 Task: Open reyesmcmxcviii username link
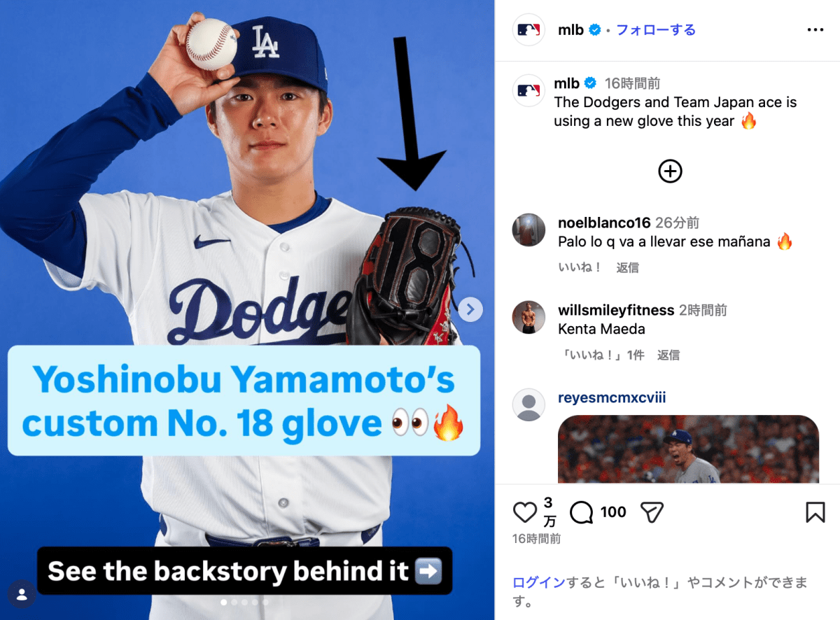click(x=612, y=398)
